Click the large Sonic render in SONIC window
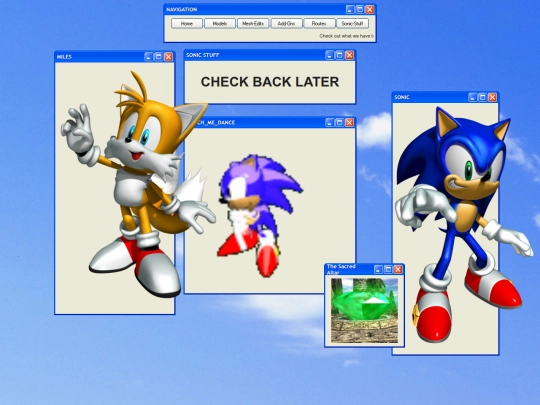The image size is (540, 405). 463,224
